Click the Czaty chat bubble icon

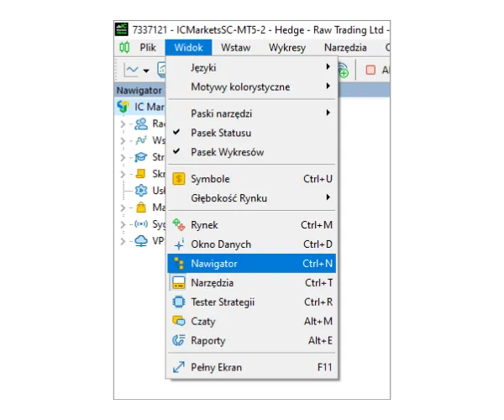[x=178, y=322]
